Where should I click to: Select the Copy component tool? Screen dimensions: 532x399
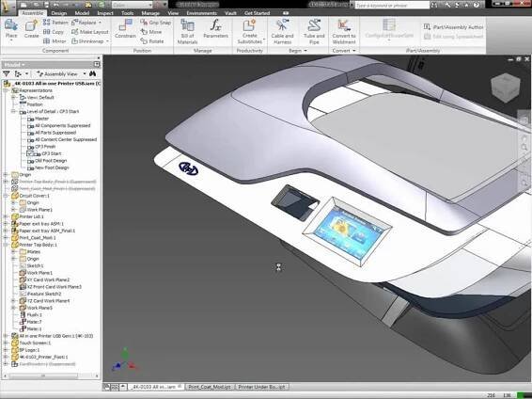(54, 32)
